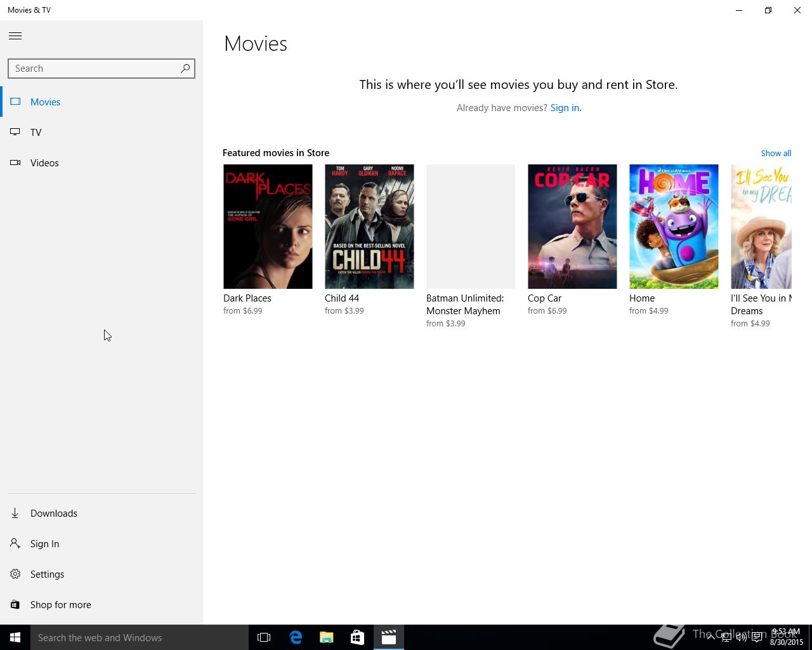
Task: Click Batman Unlimited: Monster Mayhem title
Action: point(465,305)
